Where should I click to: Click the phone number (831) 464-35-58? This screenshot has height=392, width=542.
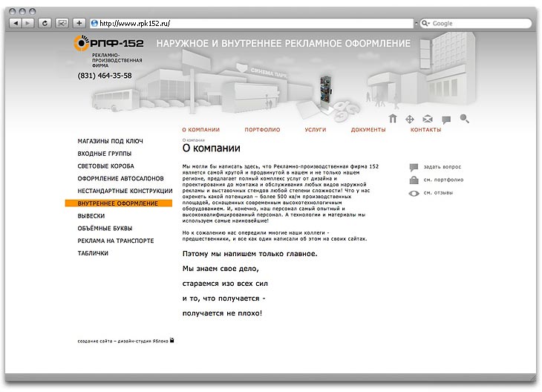click(x=105, y=76)
